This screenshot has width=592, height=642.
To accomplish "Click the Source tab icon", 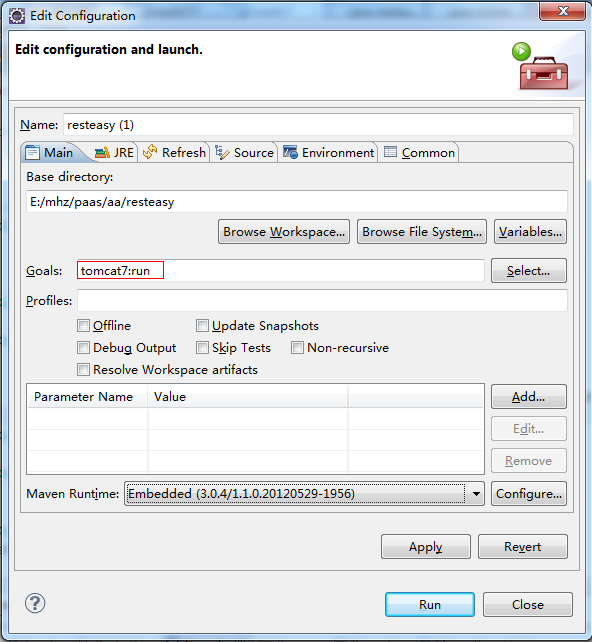I will pos(222,153).
